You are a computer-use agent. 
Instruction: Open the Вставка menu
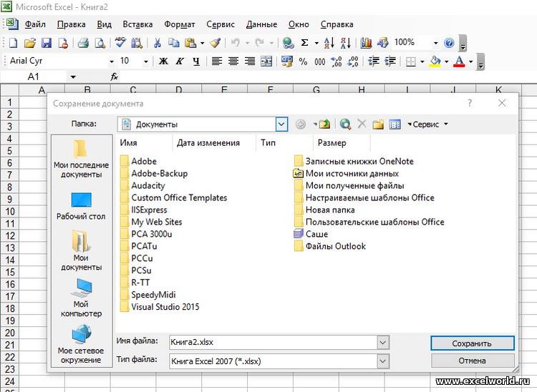click(137, 24)
